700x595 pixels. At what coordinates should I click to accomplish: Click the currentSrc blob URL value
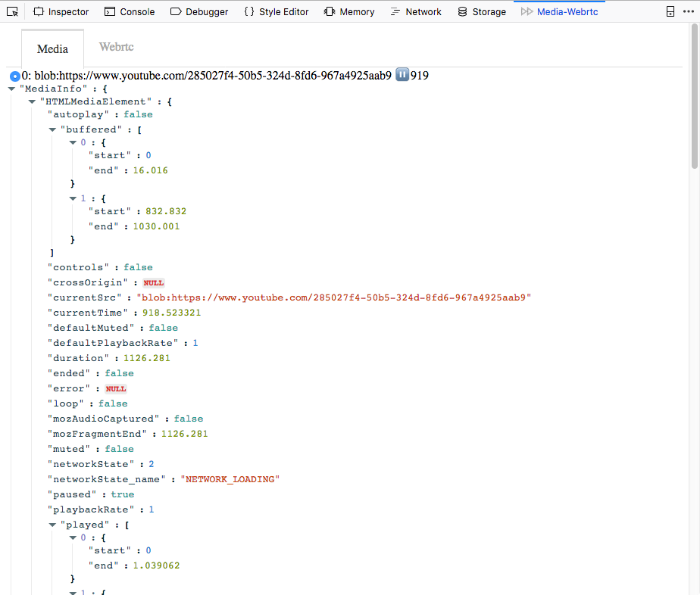tap(334, 297)
